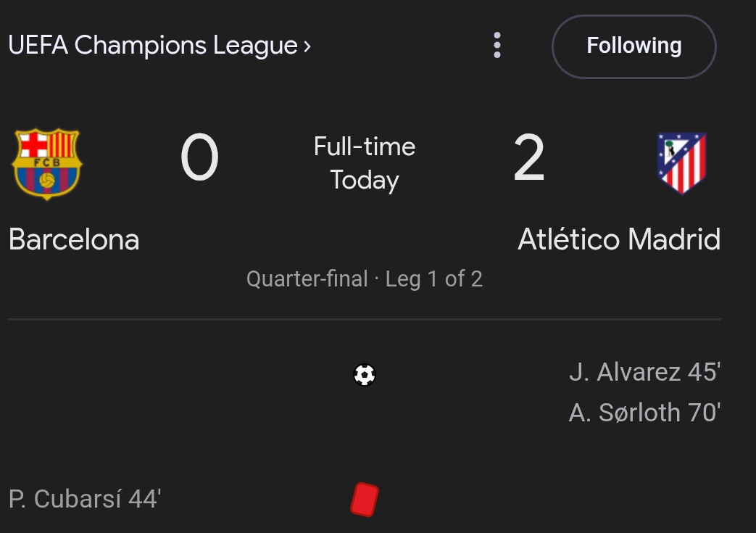This screenshot has width=756, height=533.
Task: Select goal scorer A. Sørloth 70'
Action: [x=644, y=413]
